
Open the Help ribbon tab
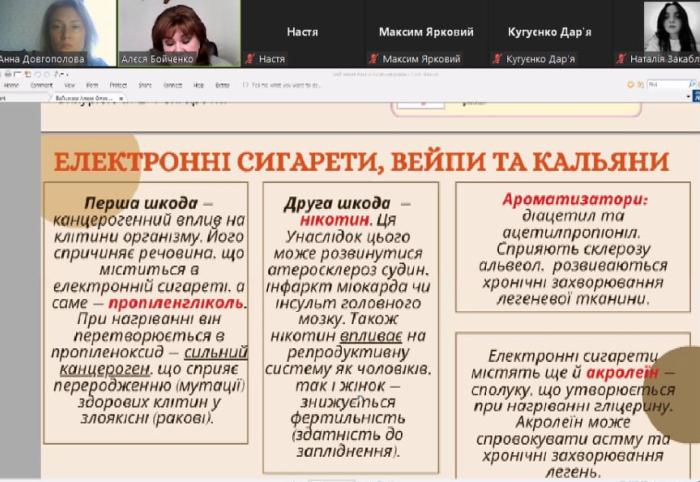click(198, 85)
